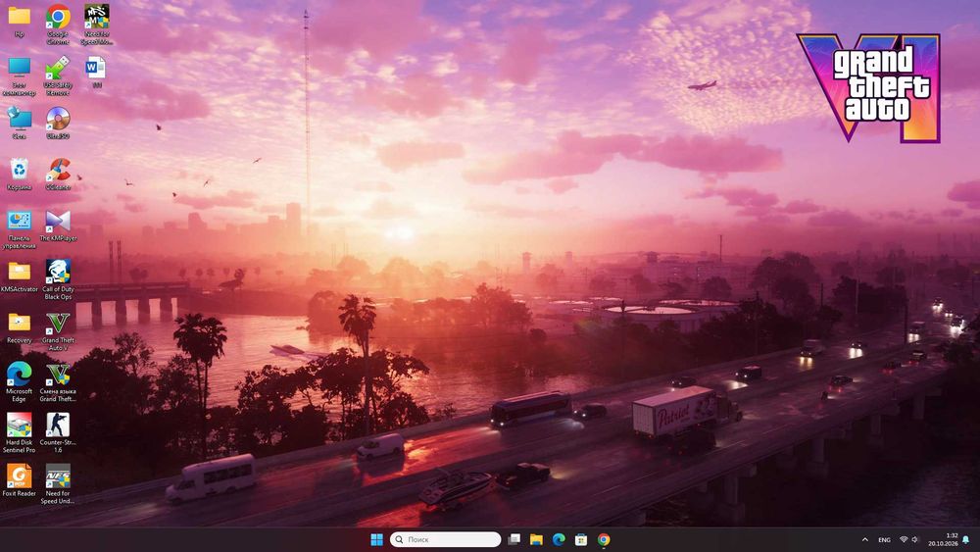Open the Этот компьютер desktop icon
The height and width of the screenshot is (552, 980).
20,76
